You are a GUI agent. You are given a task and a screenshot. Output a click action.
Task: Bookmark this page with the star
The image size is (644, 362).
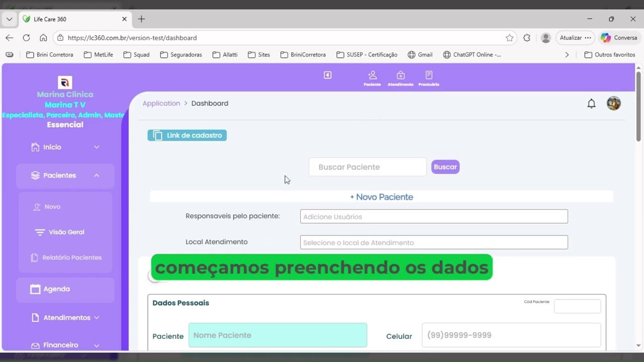coord(510,38)
